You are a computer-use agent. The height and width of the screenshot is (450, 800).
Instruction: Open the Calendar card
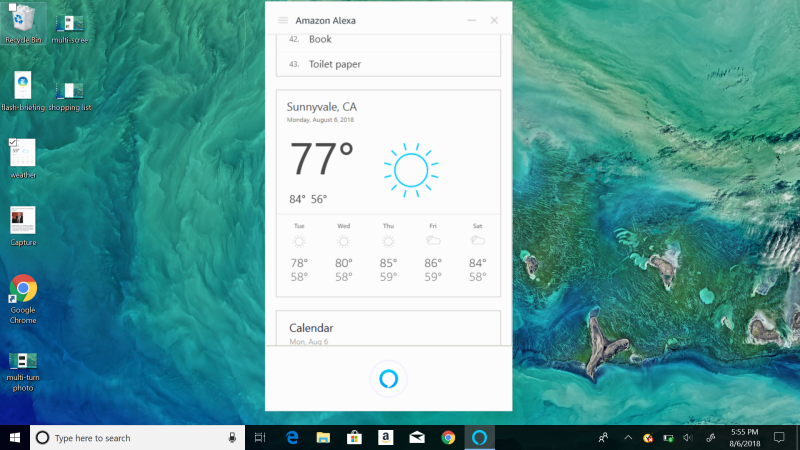pyautogui.click(x=388, y=328)
